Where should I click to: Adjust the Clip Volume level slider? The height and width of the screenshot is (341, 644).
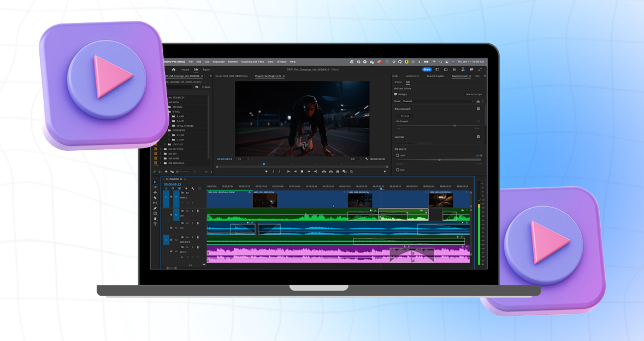(440, 160)
